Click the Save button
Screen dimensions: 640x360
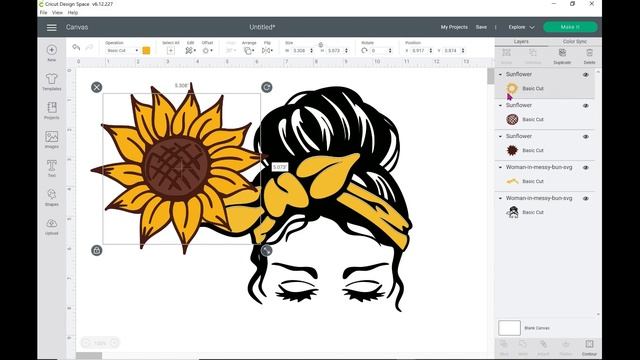pyautogui.click(x=481, y=27)
